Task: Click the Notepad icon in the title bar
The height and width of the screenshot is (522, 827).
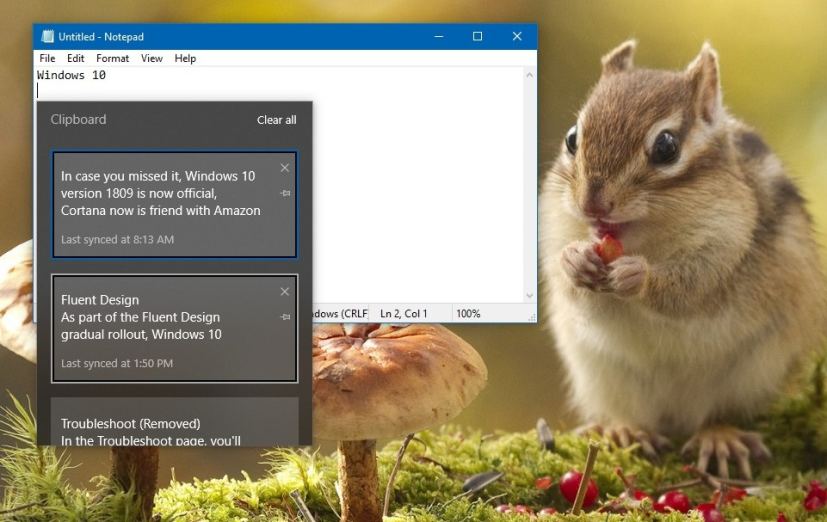Action: click(x=47, y=37)
